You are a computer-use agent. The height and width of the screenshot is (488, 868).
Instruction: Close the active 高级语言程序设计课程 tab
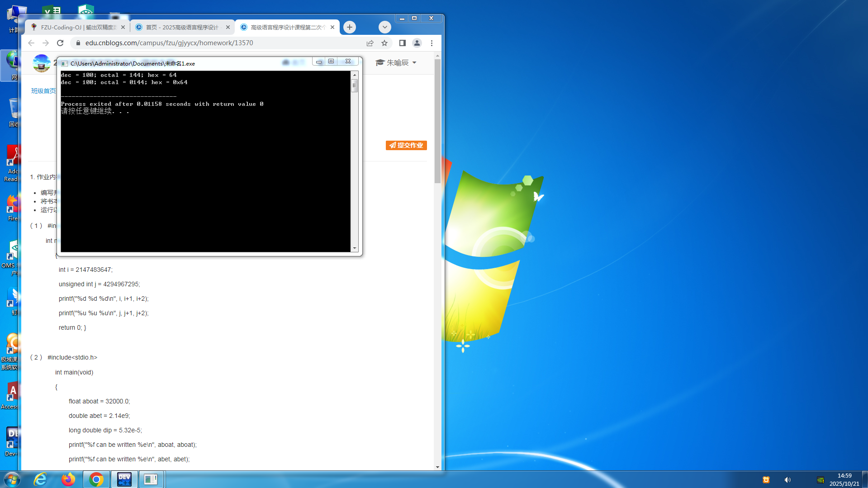tap(332, 27)
